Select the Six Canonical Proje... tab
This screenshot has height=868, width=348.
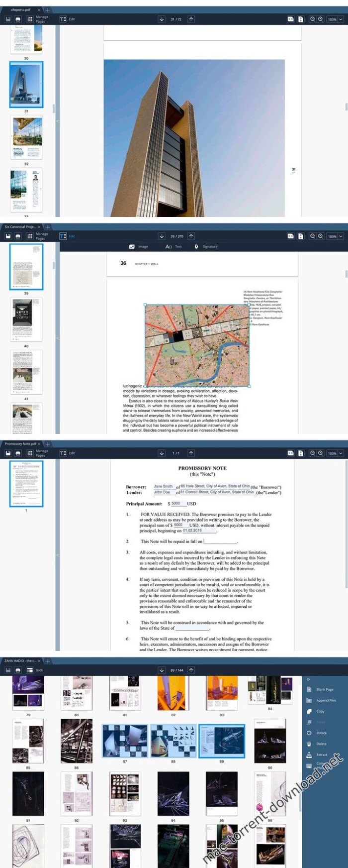[x=20, y=226]
